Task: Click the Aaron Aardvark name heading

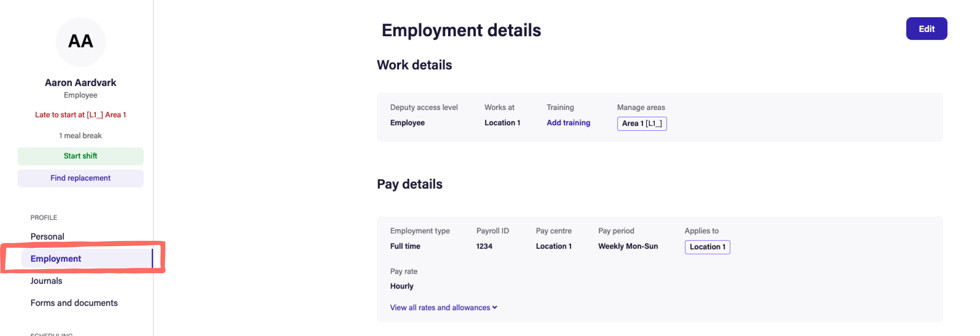Action: (80, 82)
